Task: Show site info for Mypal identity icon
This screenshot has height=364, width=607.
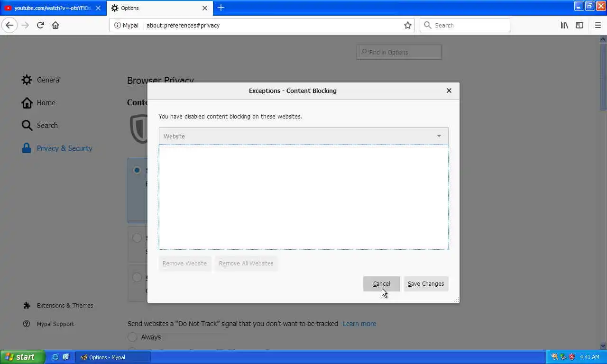Action: tap(126, 25)
